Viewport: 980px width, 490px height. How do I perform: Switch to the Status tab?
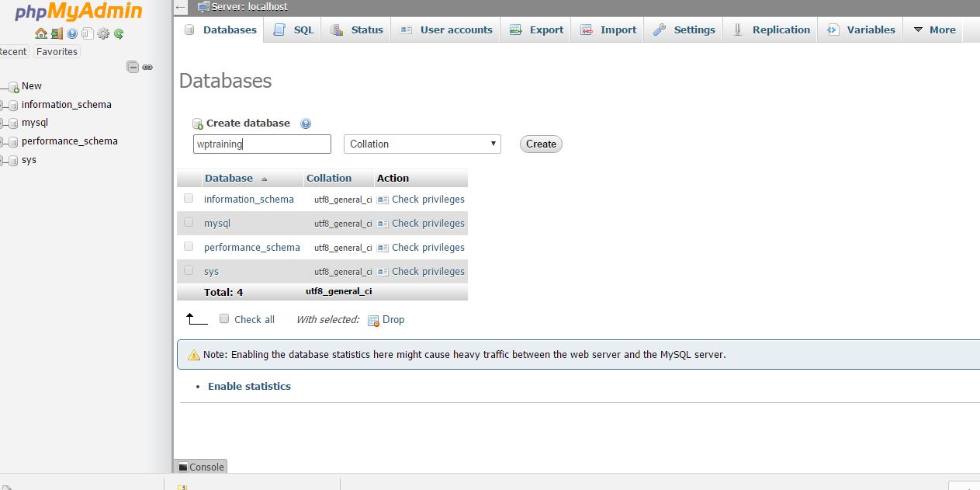point(357,30)
